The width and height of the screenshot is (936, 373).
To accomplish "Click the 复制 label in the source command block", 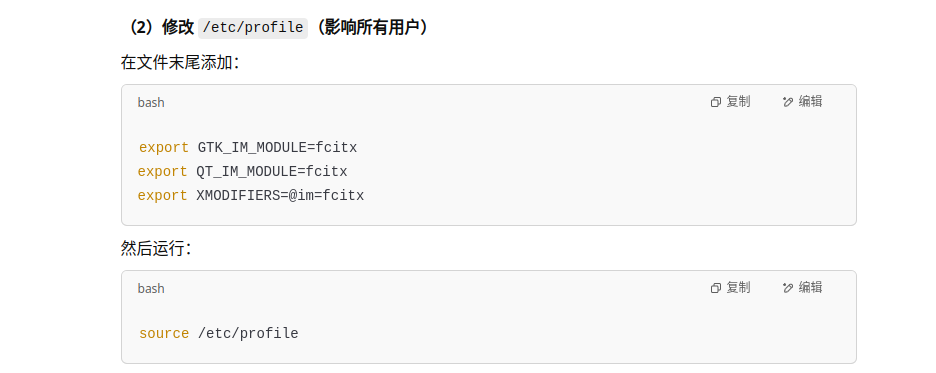I will (x=738, y=288).
